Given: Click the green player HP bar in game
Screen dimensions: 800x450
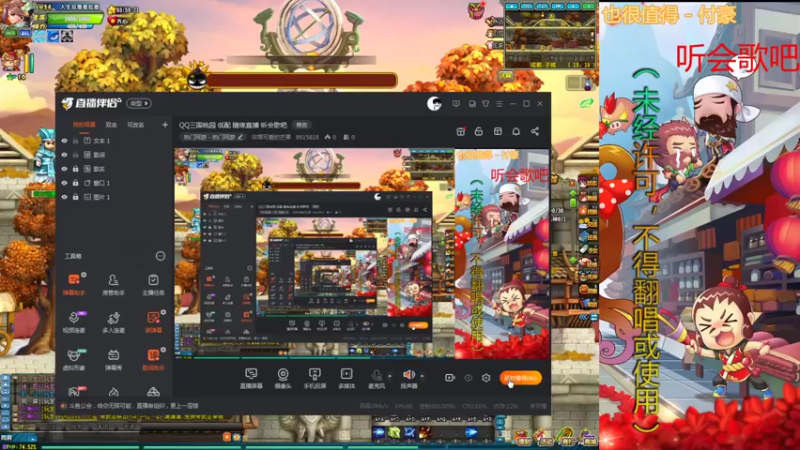Looking at the screenshot, I should click(76, 18).
